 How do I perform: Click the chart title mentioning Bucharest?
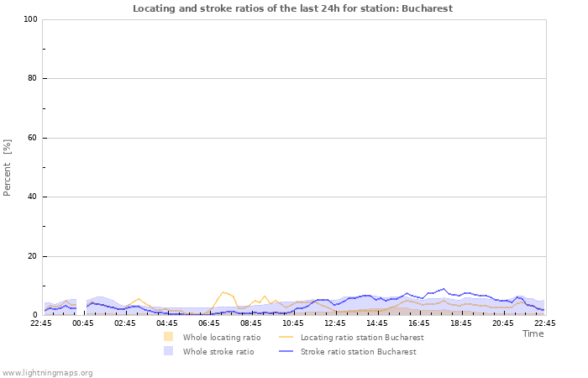pos(292,8)
